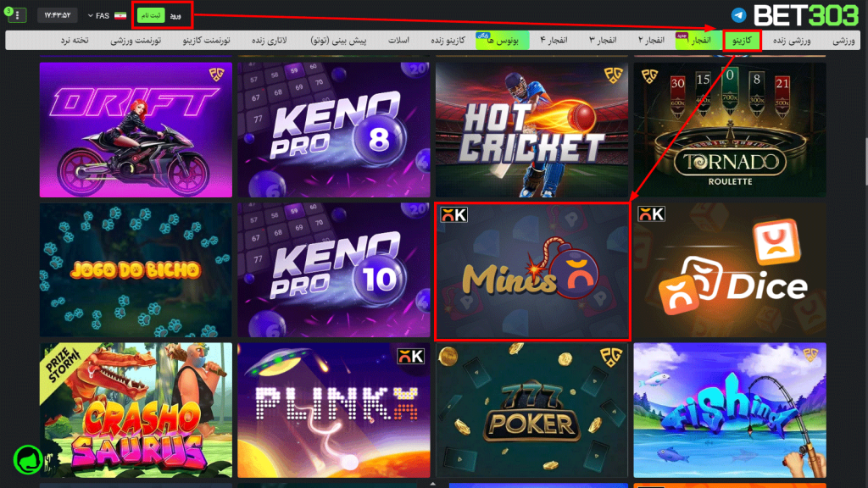
Task: Launch the Hot Cricket game
Action: tap(531, 129)
